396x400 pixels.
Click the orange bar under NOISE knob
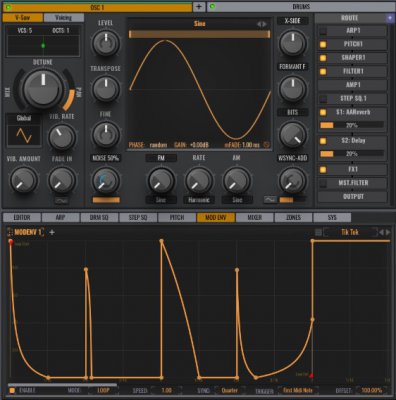point(106,200)
